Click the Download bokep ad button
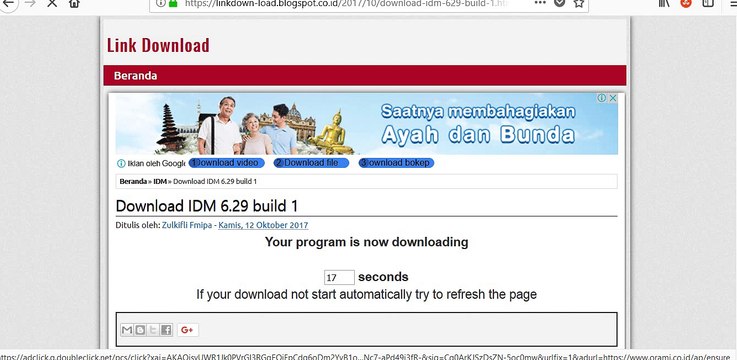Image resolution: width=737 pixels, height=360 pixels. click(x=396, y=163)
